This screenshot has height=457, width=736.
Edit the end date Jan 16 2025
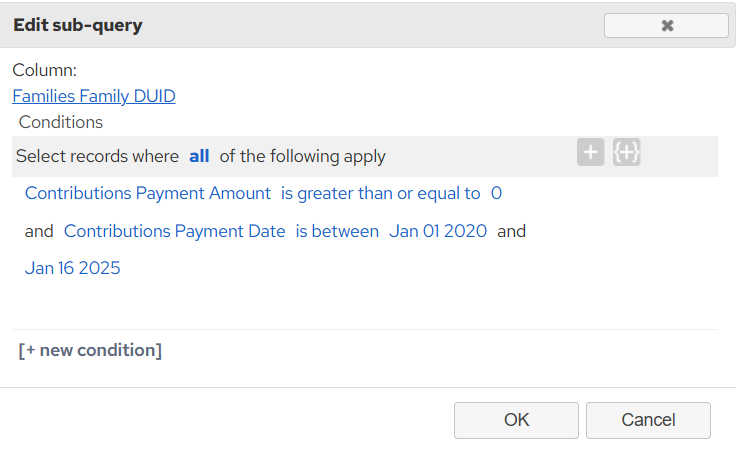73,268
